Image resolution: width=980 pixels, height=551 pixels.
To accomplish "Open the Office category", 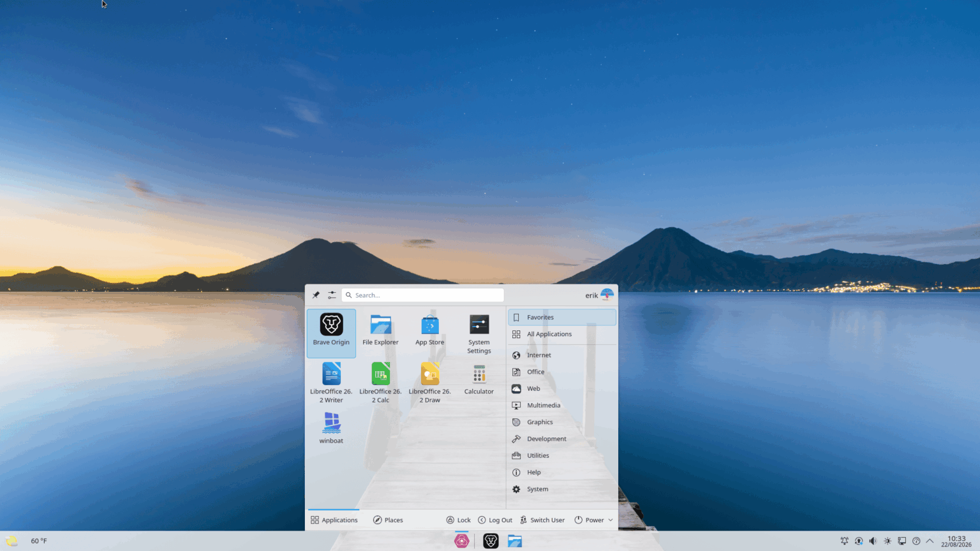I will tap(562, 372).
